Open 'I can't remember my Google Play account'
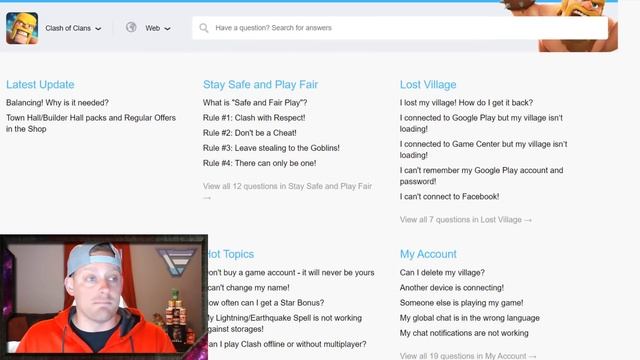 tap(481, 176)
